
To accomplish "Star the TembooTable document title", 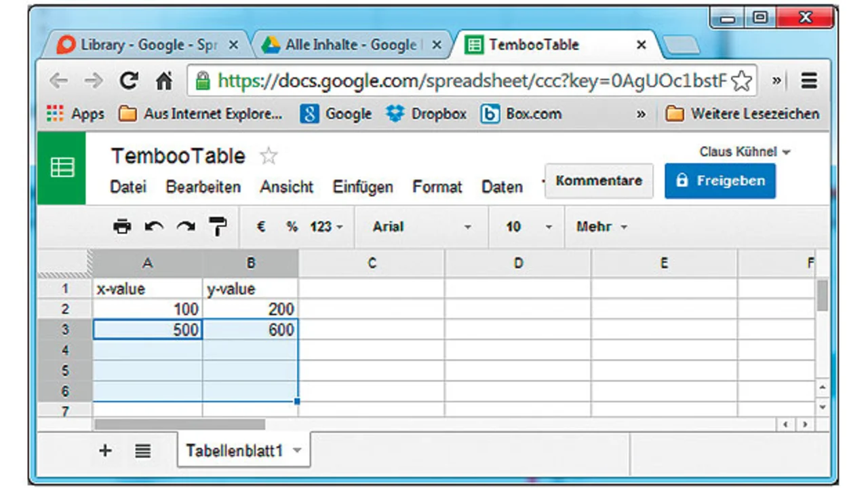I will (269, 157).
